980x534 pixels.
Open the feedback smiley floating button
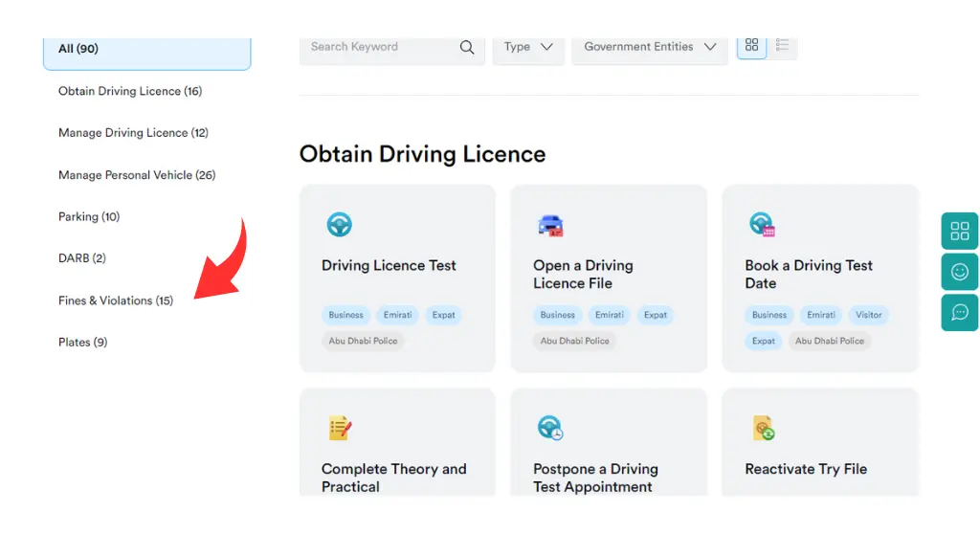tap(960, 272)
